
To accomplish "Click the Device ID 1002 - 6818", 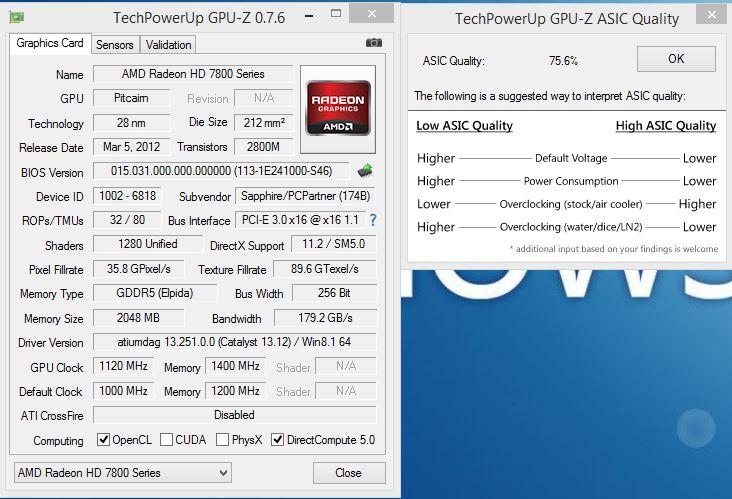I will [x=127, y=196].
